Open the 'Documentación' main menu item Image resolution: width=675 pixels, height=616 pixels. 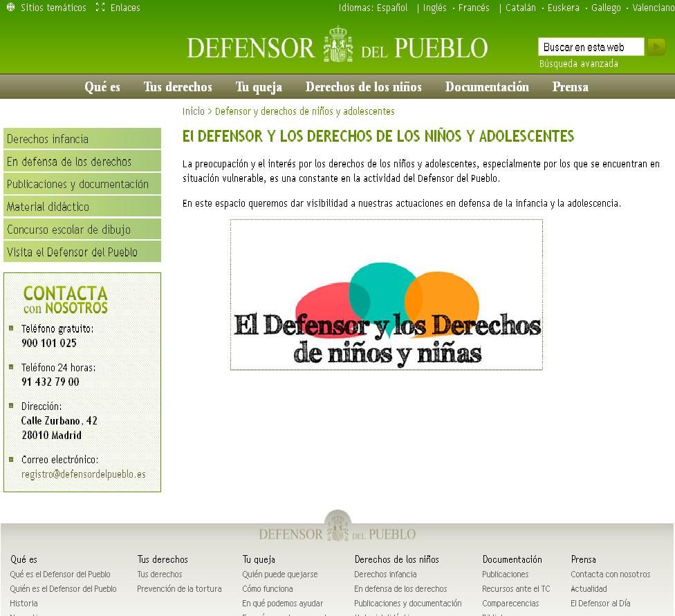coord(487,87)
